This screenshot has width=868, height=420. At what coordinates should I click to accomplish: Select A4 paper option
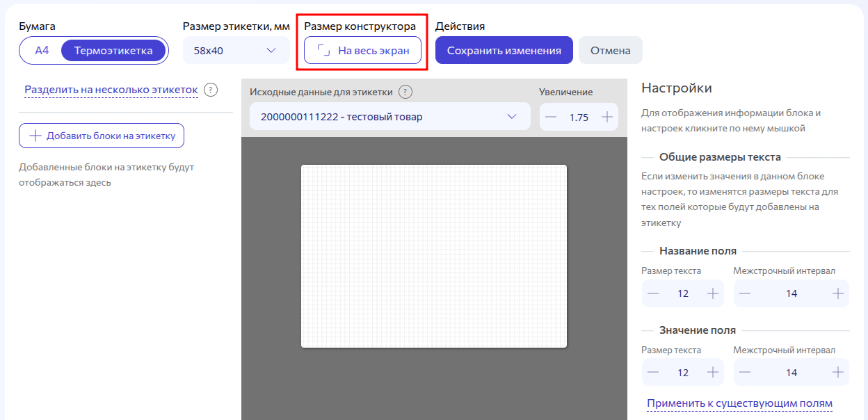(x=42, y=50)
